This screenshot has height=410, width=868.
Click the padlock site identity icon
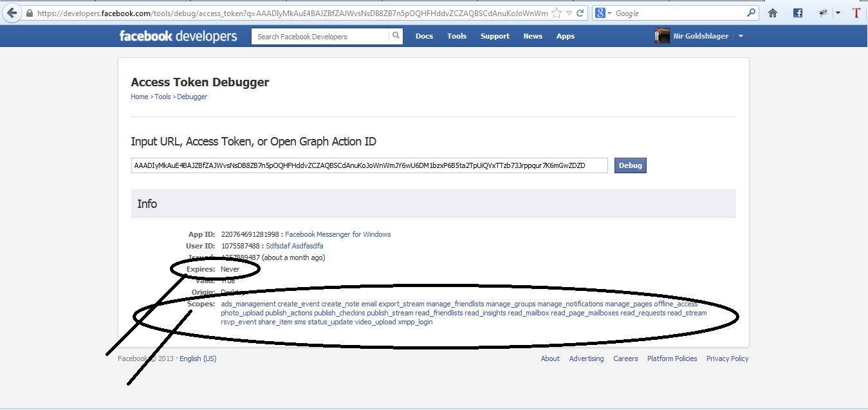(30, 13)
